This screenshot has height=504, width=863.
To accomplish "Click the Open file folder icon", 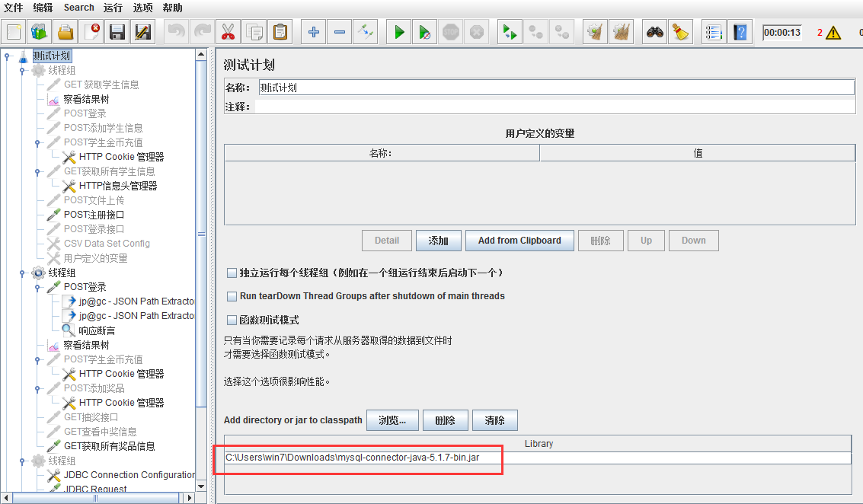I will 66,32.
